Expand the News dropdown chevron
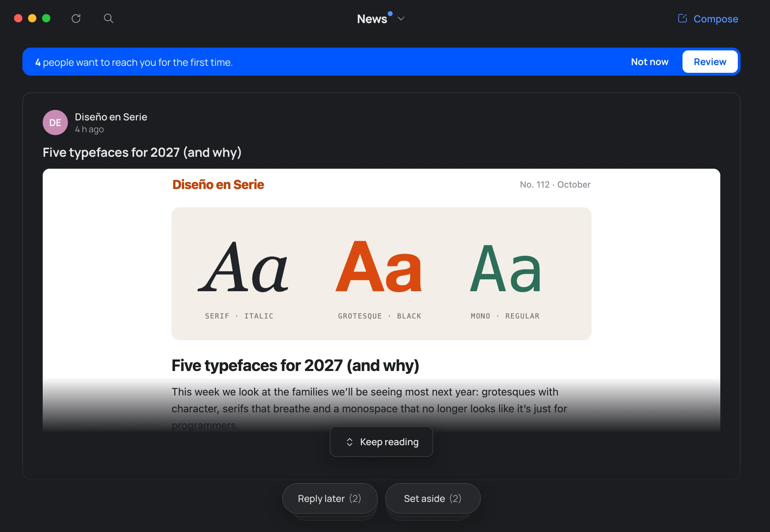This screenshot has height=532, width=770. pos(401,19)
